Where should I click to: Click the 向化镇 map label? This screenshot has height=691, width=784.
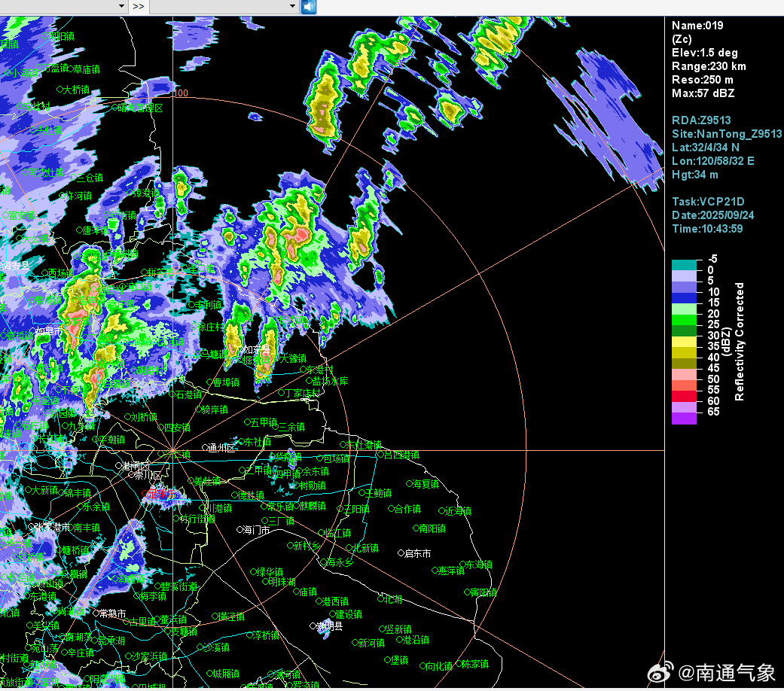pos(438,665)
